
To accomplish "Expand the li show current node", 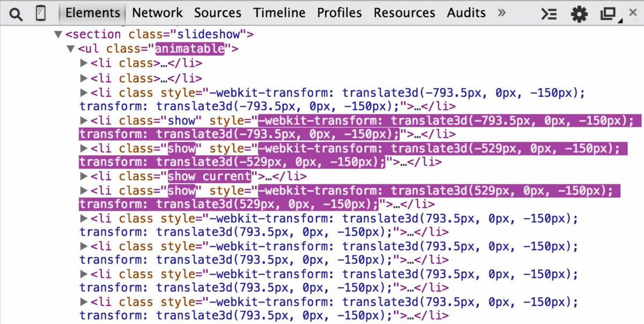I will coord(83,176).
